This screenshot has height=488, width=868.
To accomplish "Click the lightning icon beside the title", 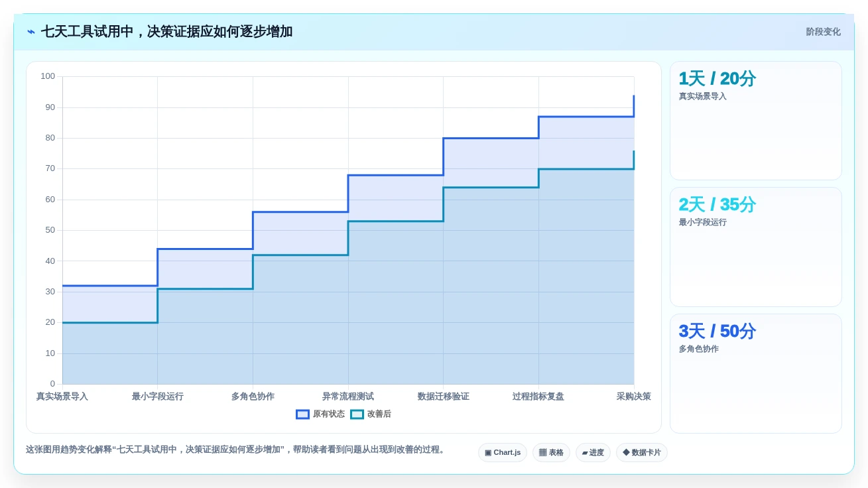I will pyautogui.click(x=31, y=32).
